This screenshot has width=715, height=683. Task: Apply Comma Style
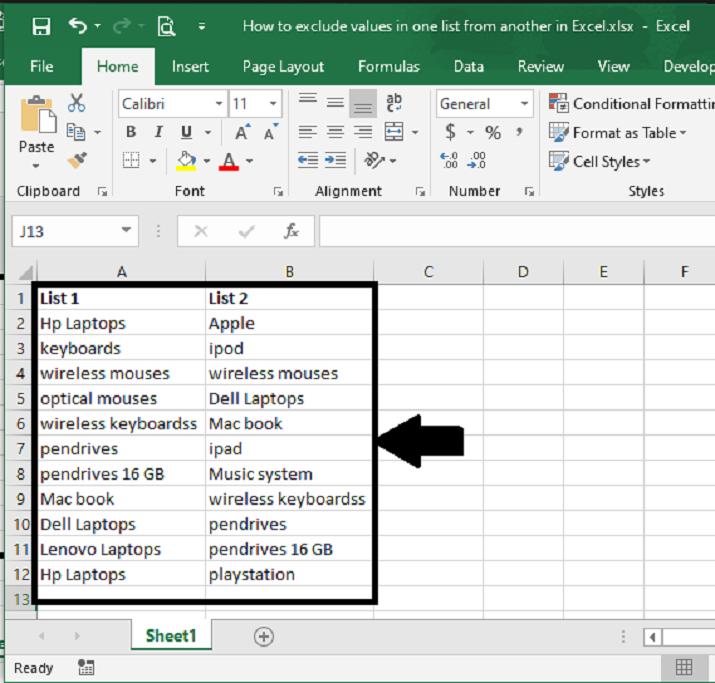point(519,132)
